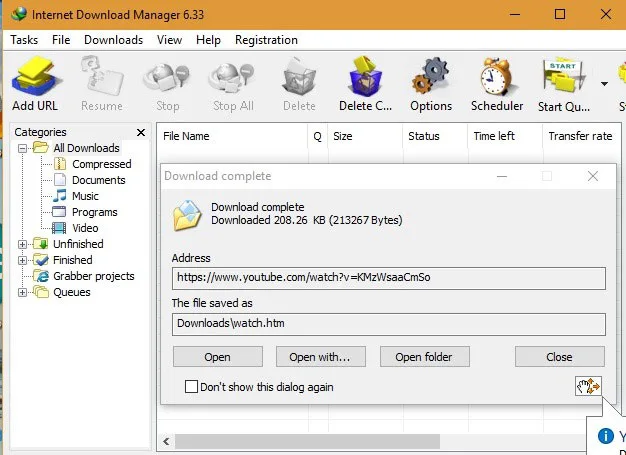Click the Open button in dialog
Image resolution: width=626 pixels, height=455 pixels.
click(x=218, y=356)
